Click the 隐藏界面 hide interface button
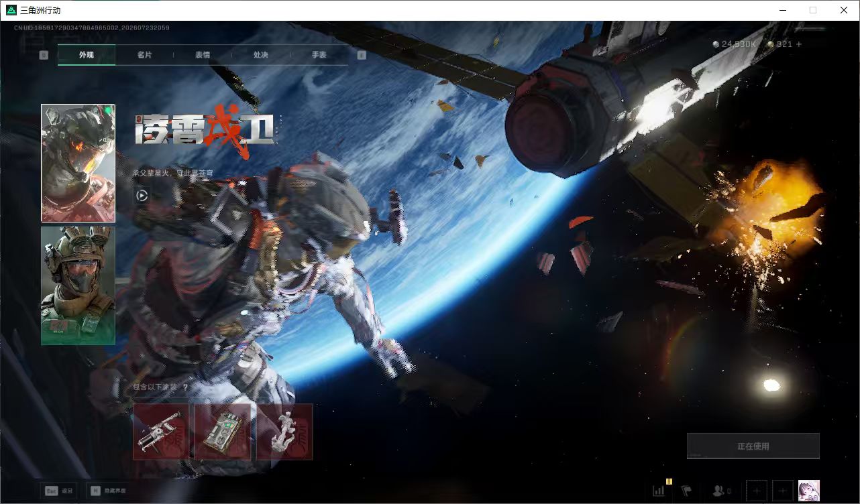Viewport: 860px width, 504px height. tap(107, 491)
